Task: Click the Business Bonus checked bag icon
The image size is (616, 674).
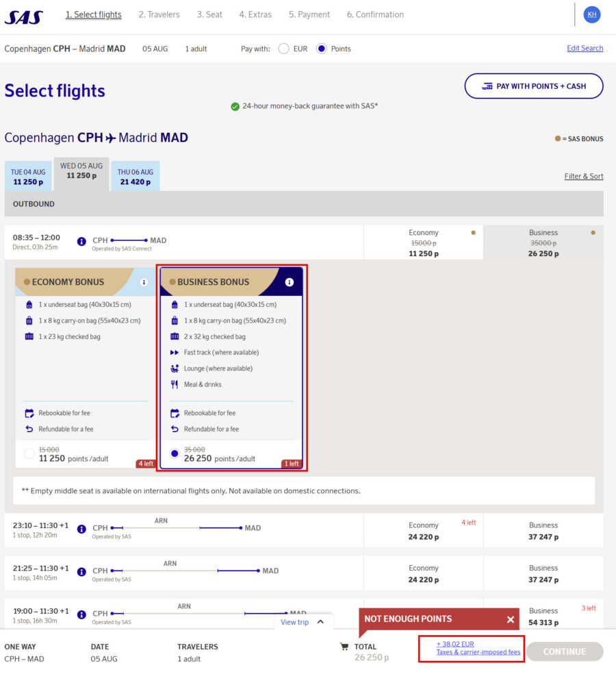Action: (175, 336)
